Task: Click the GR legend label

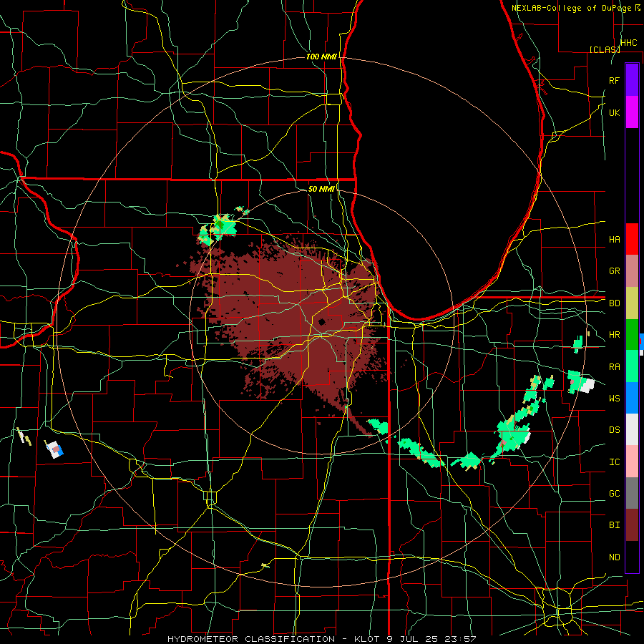Action: pyautogui.click(x=615, y=271)
